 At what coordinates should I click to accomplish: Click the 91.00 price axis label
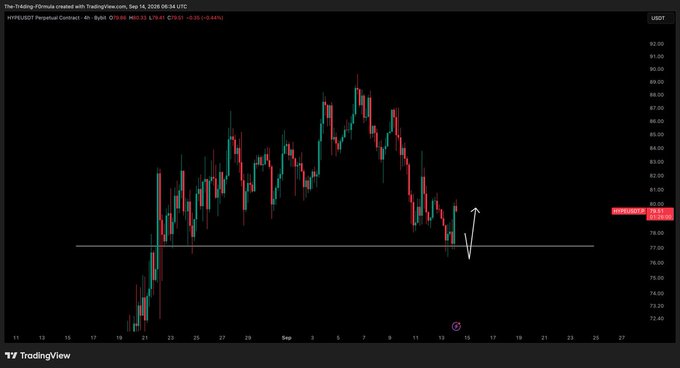pyautogui.click(x=657, y=56)
